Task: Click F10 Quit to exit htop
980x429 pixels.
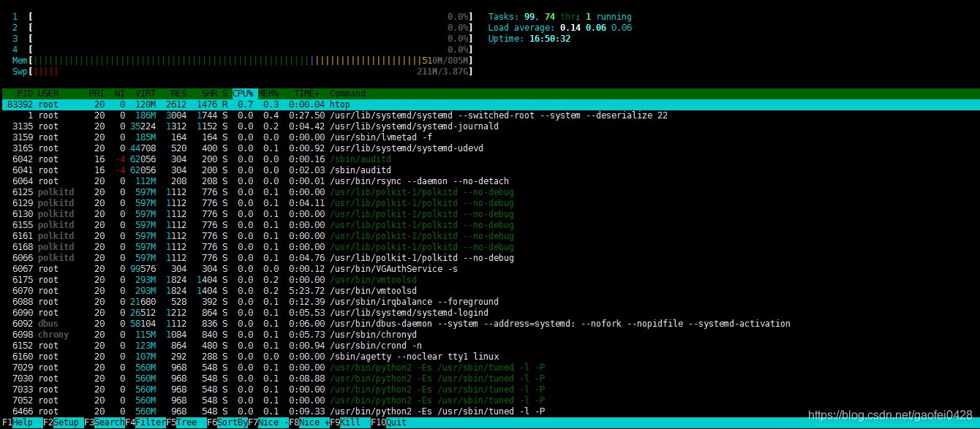Action: [x=389, y=422]
